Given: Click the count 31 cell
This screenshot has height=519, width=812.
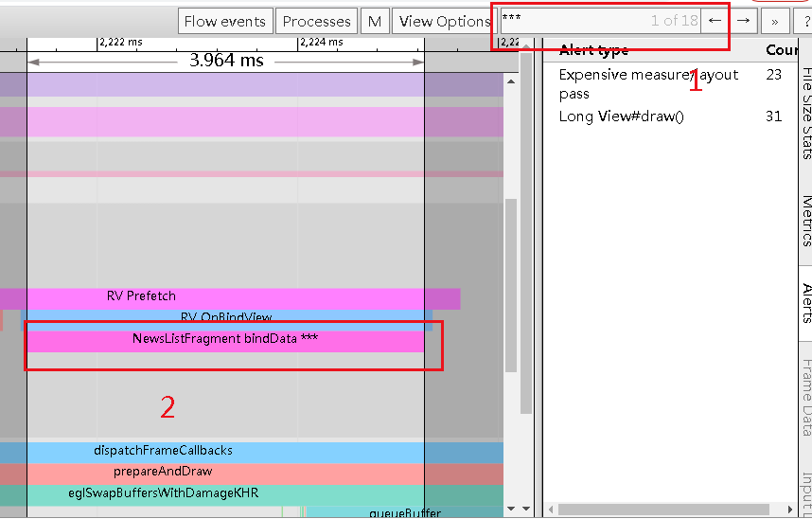Looking at the screenshot, I should pos(774,116).
